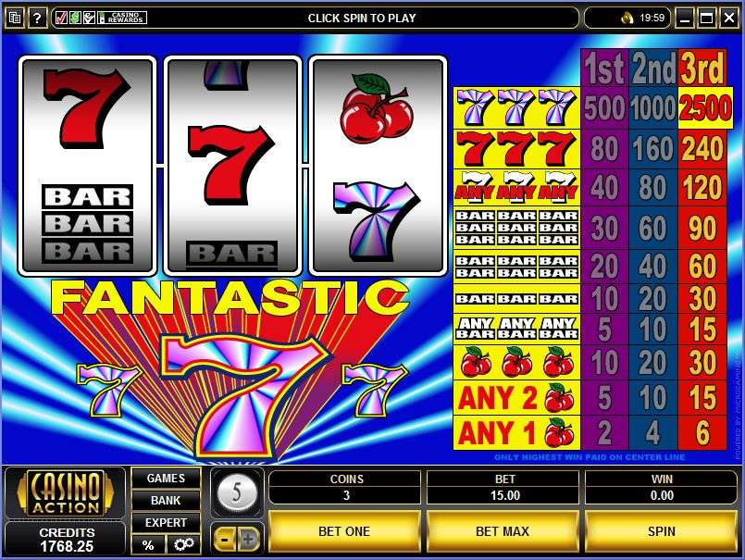
Task: Click the green dollar sign icon
Action: coord(75,19)
